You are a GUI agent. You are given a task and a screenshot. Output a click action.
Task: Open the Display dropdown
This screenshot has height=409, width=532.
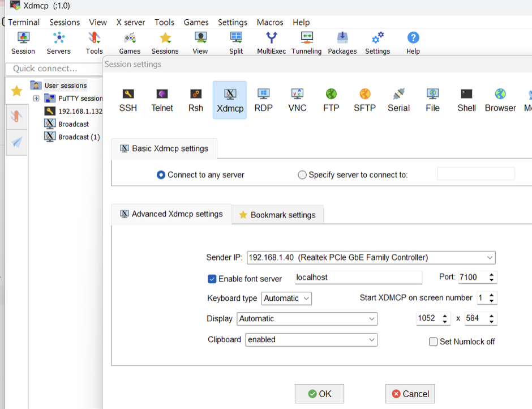307,318
